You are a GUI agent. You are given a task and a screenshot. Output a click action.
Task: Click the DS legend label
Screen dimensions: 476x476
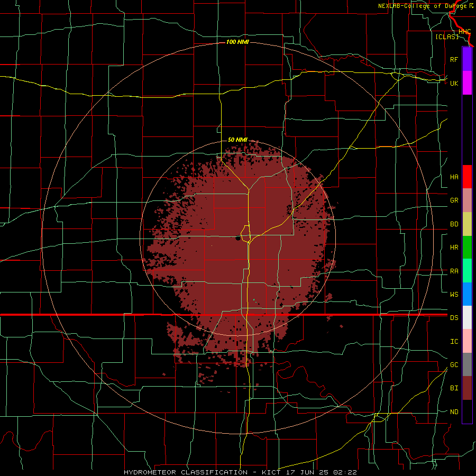pos(454,318)
